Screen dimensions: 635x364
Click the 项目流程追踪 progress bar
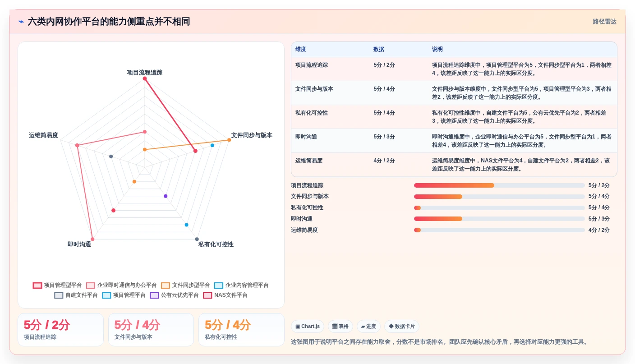pos(499,185)
